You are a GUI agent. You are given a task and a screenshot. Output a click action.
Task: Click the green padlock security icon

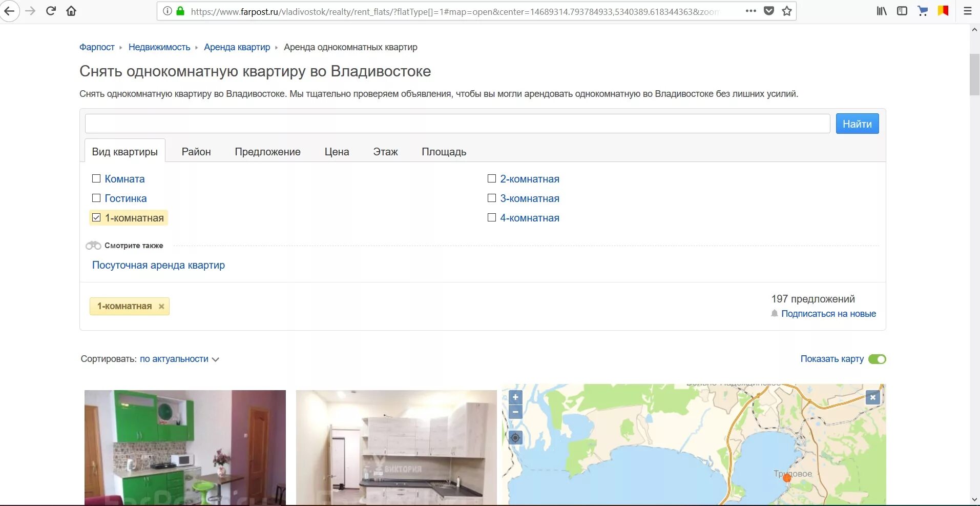coord(180,11)
